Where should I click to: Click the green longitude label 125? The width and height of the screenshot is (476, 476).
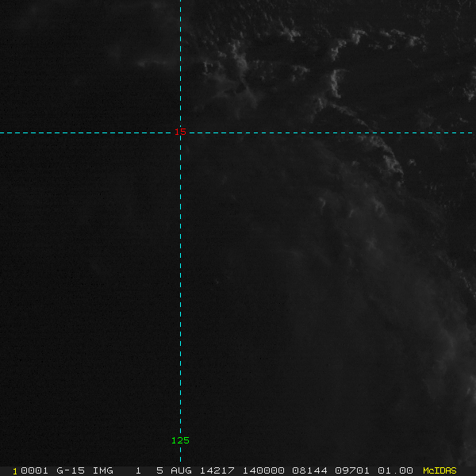pyautogui.click(x=180, y=440)
